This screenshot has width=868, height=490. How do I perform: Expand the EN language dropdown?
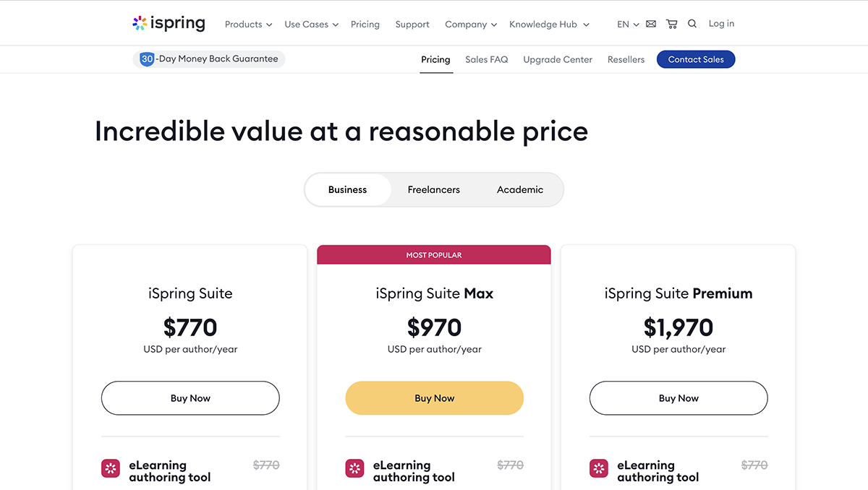click(626, 23)
